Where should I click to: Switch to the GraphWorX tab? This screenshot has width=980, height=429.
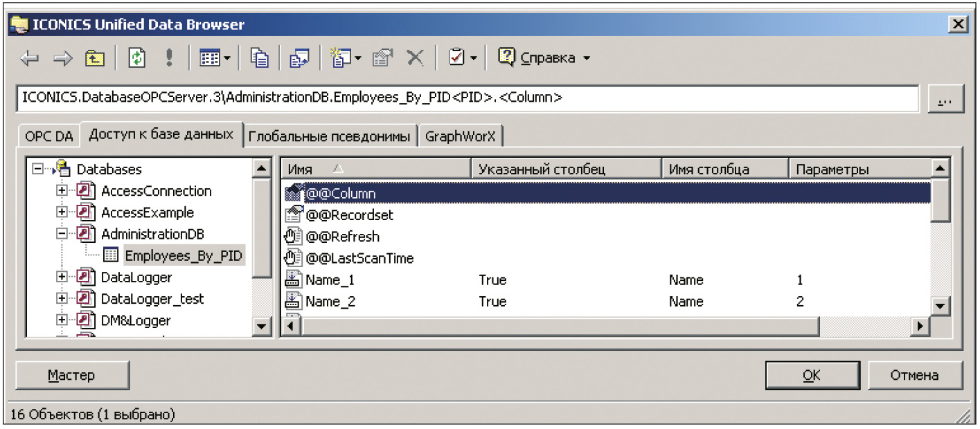coord(461,136)
